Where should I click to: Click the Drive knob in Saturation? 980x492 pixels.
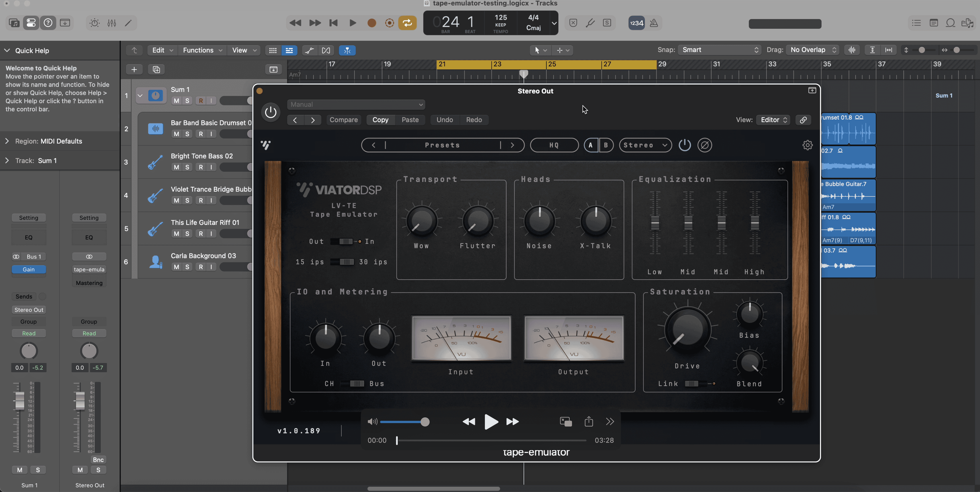pyautogui.click(x=687, y=329)
